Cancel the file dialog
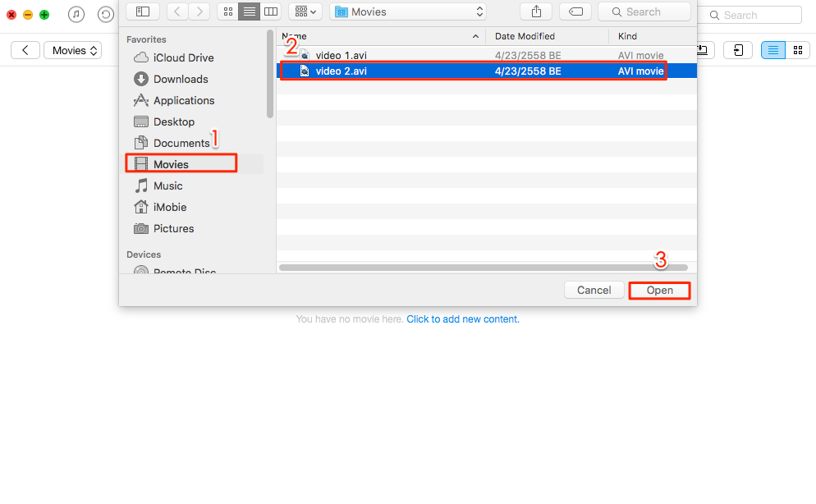816x504 pixels. point(594,291)
